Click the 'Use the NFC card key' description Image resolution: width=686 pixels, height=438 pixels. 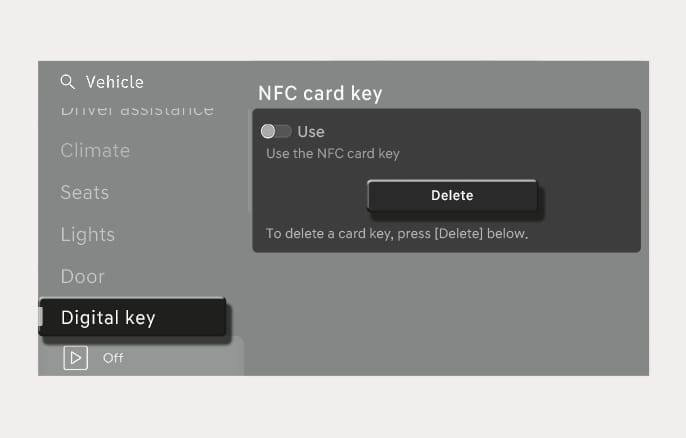333,154
